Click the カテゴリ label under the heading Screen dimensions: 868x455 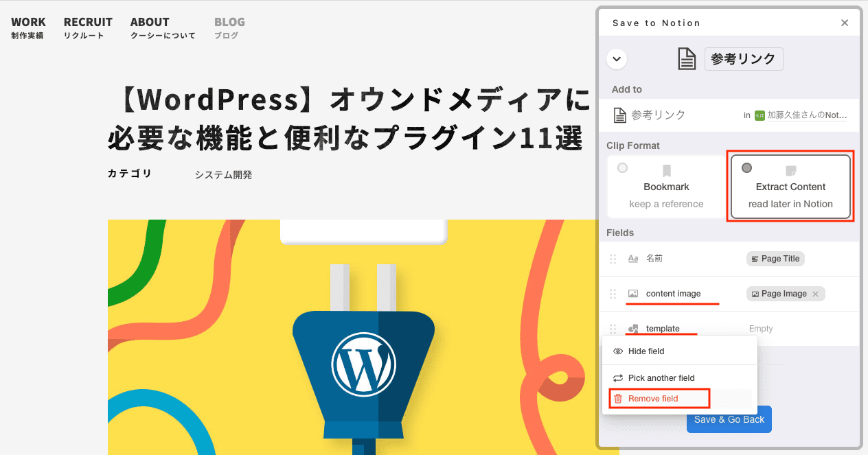(x=130, y=174)
